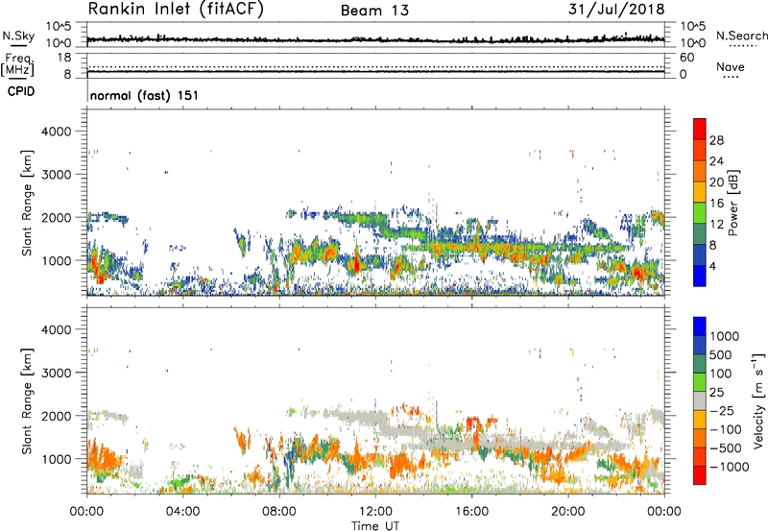This screenshot has height=532, width=768.
Task: Click the '12' power scale value
Action: tap(716, 225)
